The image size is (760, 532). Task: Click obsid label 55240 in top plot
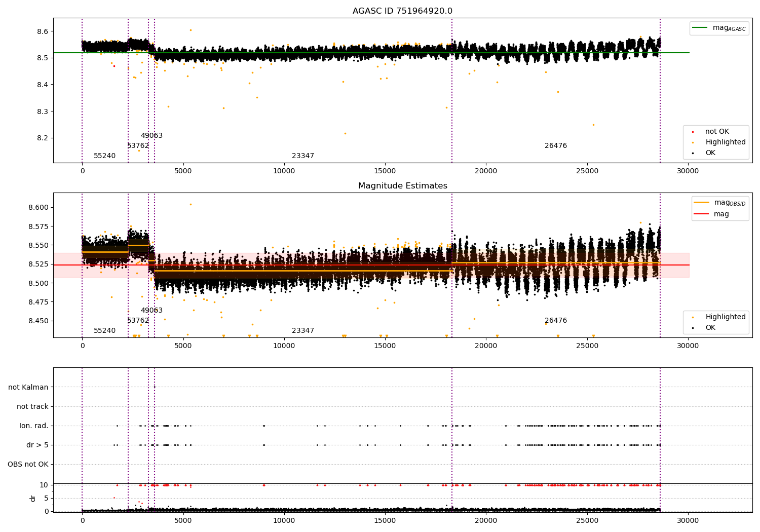[104, 156]
